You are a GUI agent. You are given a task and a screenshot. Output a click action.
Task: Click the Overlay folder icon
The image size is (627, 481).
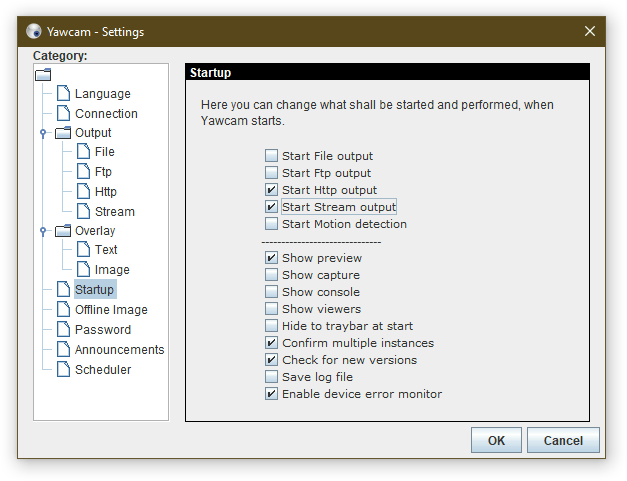63,231
